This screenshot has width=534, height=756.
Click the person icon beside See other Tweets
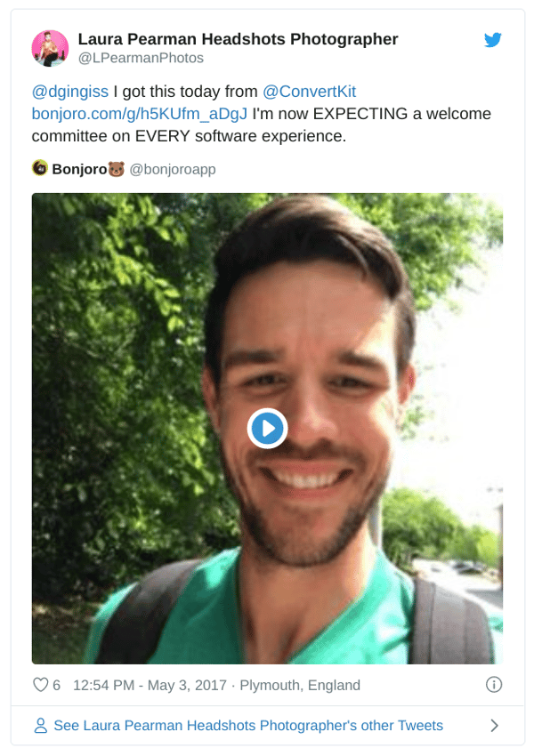coord(41,725)
